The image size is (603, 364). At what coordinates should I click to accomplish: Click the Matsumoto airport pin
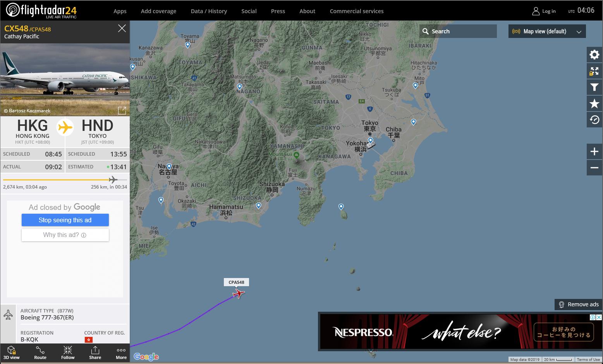pos(239,87)
